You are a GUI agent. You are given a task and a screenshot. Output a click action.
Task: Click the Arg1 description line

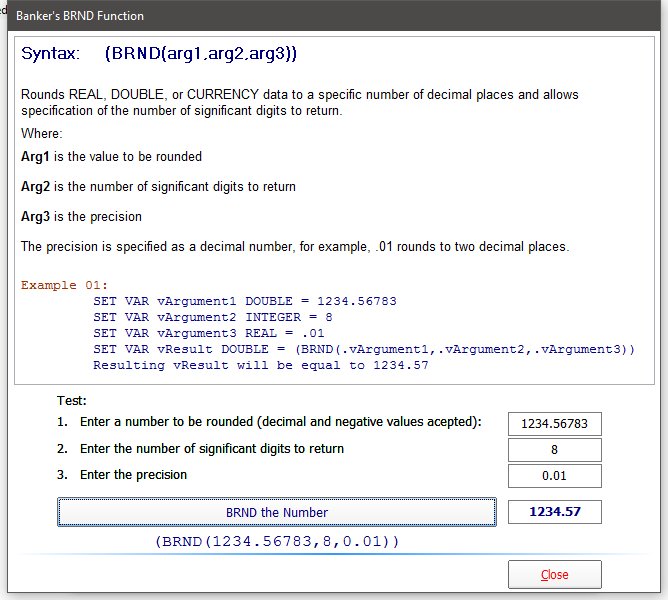pos(111,157)
